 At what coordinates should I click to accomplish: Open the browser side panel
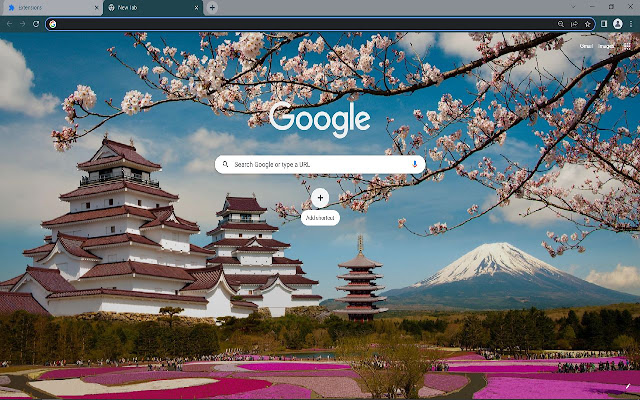coord(604,24)
